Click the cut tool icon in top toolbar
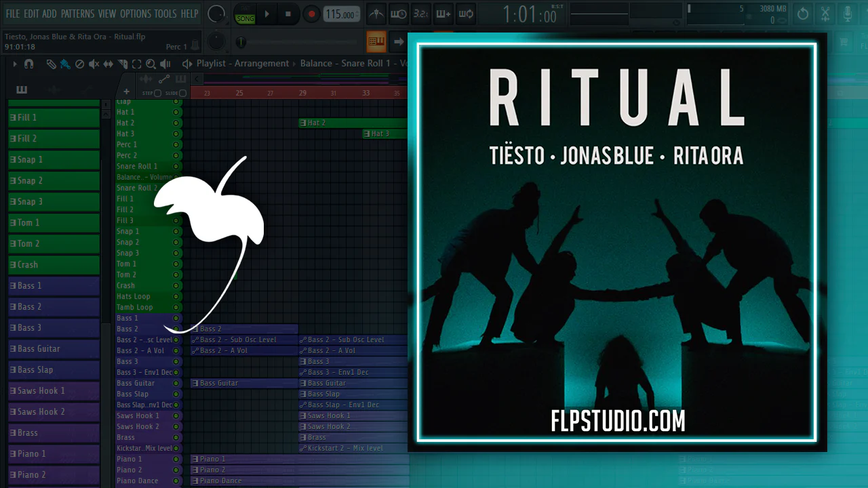The height and width of the screenshot is (488, 868). tap(825, 14)
